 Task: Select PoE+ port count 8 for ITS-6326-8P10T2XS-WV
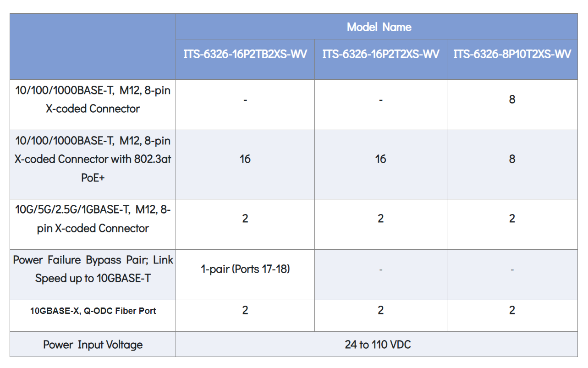coord(512,159)
